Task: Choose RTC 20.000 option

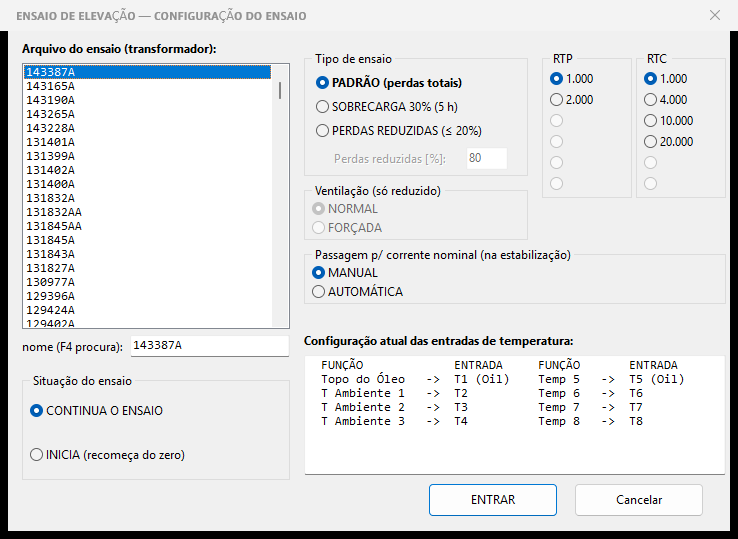Action: 668,142
